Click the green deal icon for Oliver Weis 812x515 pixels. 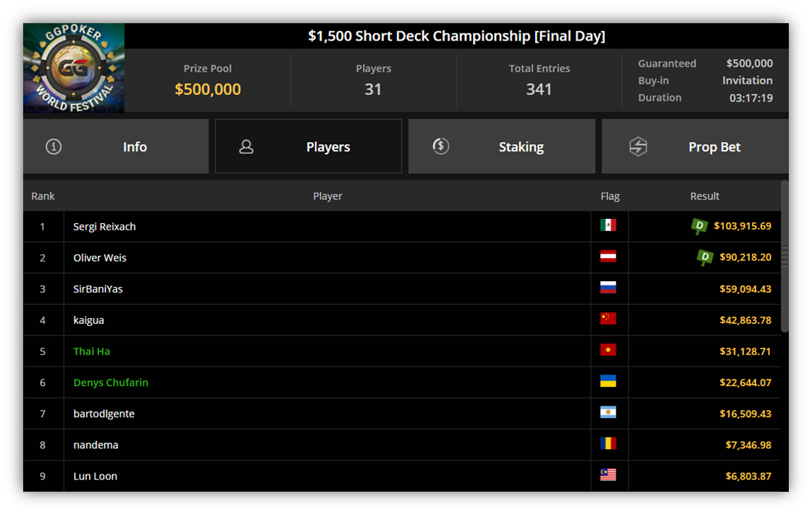click(705, 257)
